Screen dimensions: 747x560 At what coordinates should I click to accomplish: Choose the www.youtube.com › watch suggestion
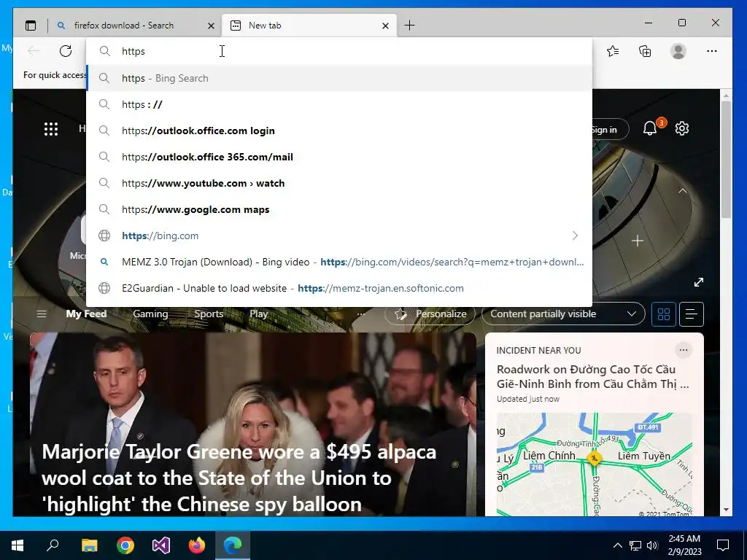tap(339, 183)
